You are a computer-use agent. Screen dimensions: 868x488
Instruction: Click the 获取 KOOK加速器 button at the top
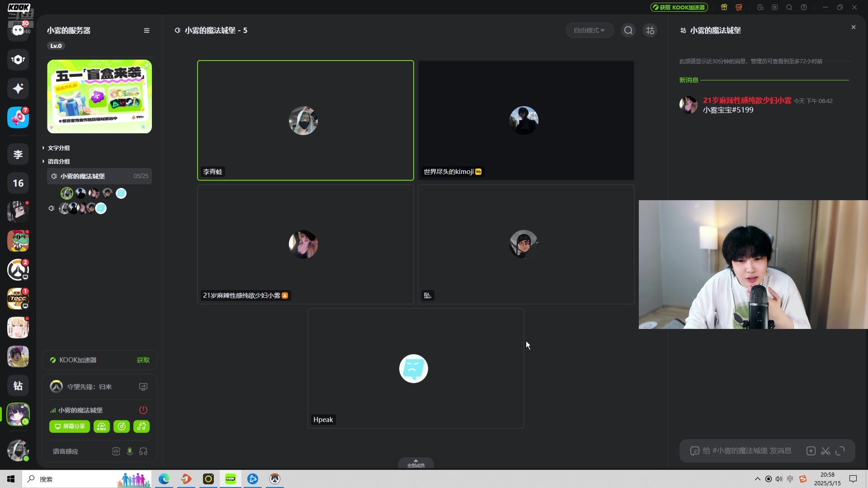(x=679, y=7)
